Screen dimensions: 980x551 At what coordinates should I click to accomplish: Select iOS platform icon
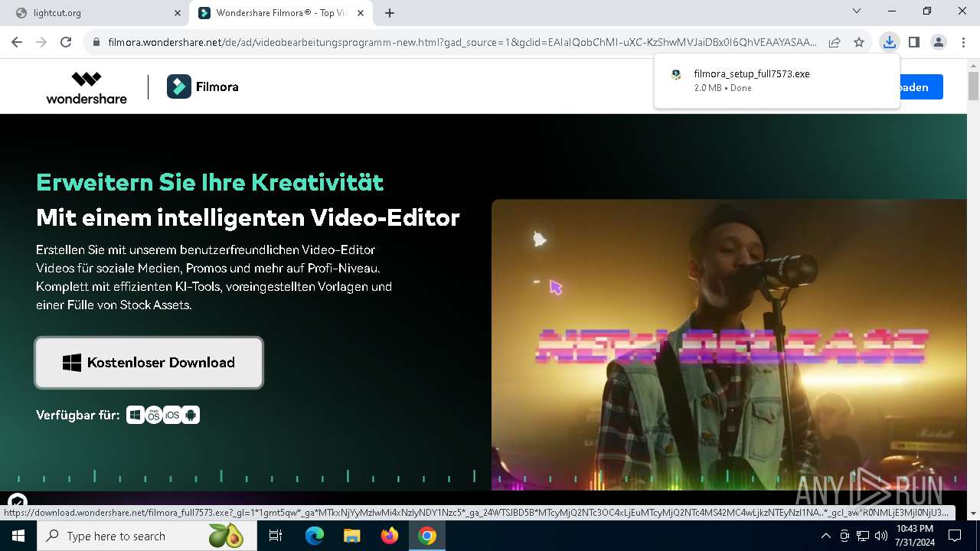coord(172,415)
